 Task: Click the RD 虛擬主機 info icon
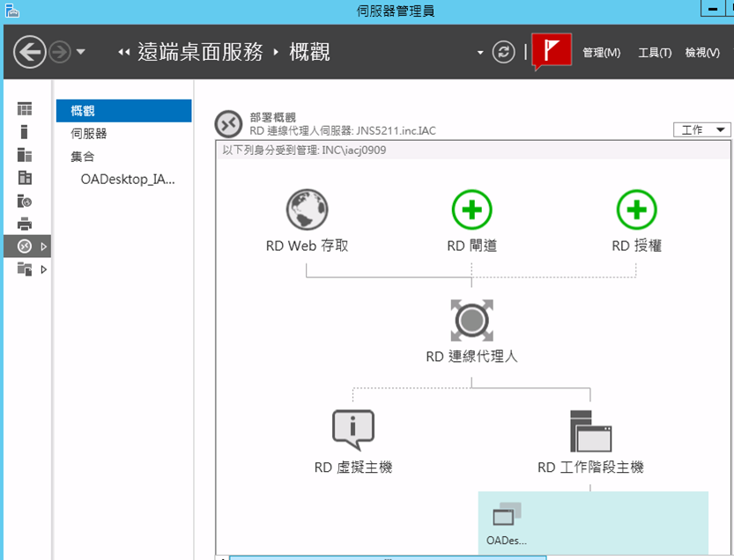point(353,430)
